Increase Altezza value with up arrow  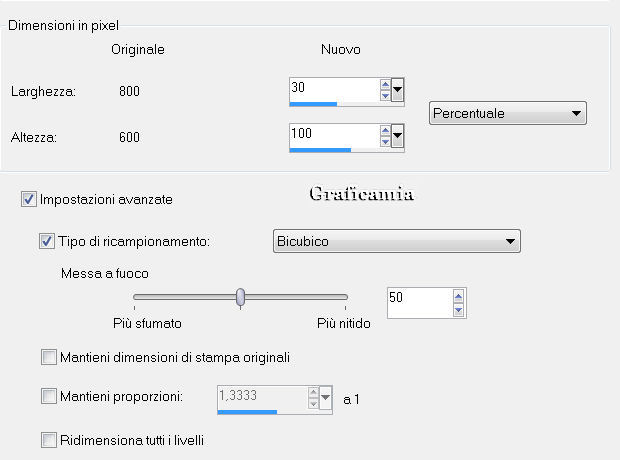(x=385, y=130)
